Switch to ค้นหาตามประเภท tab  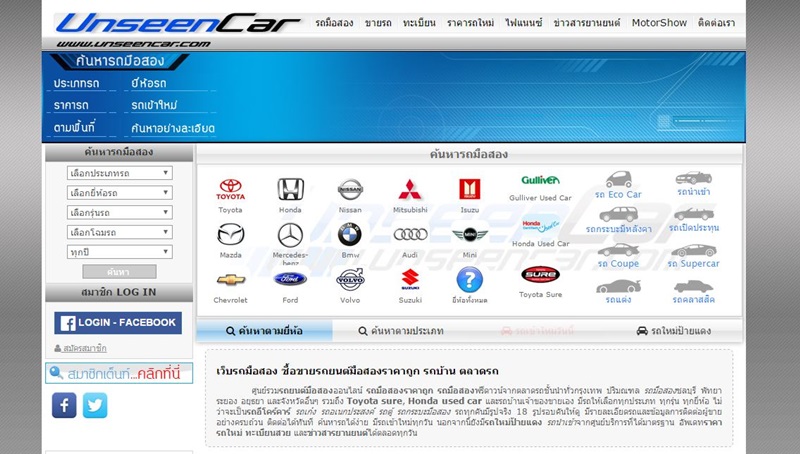401,331
